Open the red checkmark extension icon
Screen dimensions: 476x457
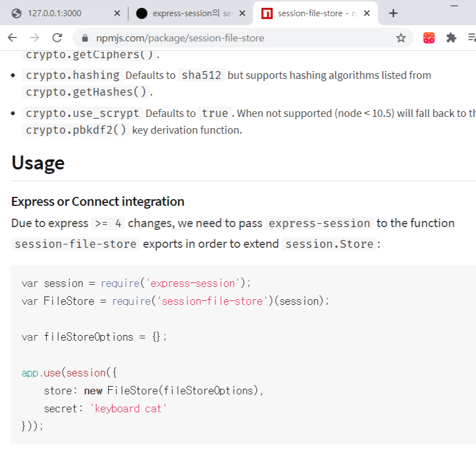click(x=428, y=38)
